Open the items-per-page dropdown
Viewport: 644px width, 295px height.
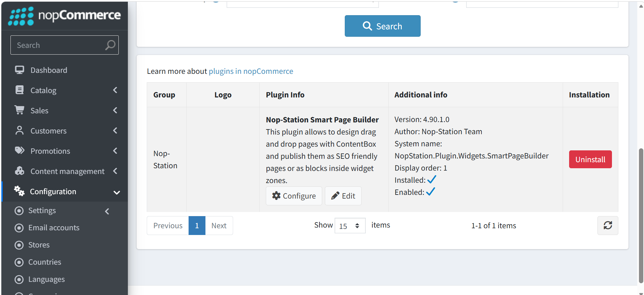pos(350,226)
